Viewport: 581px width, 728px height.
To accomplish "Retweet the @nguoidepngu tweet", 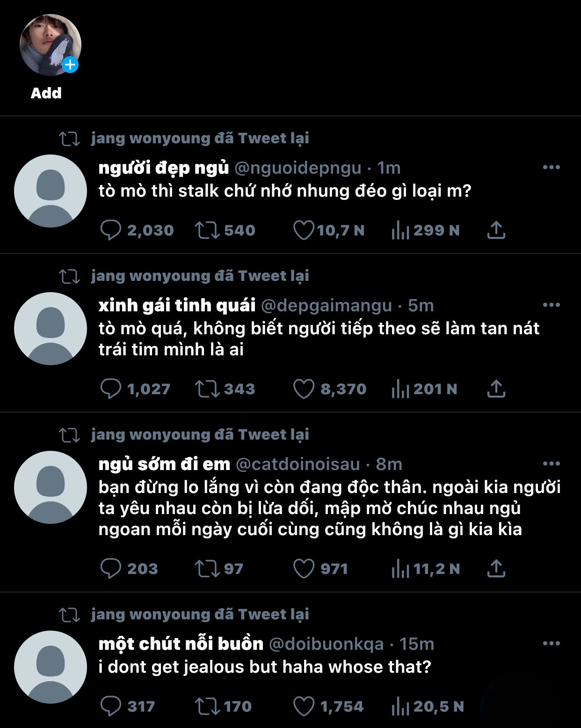I will 207,230.
